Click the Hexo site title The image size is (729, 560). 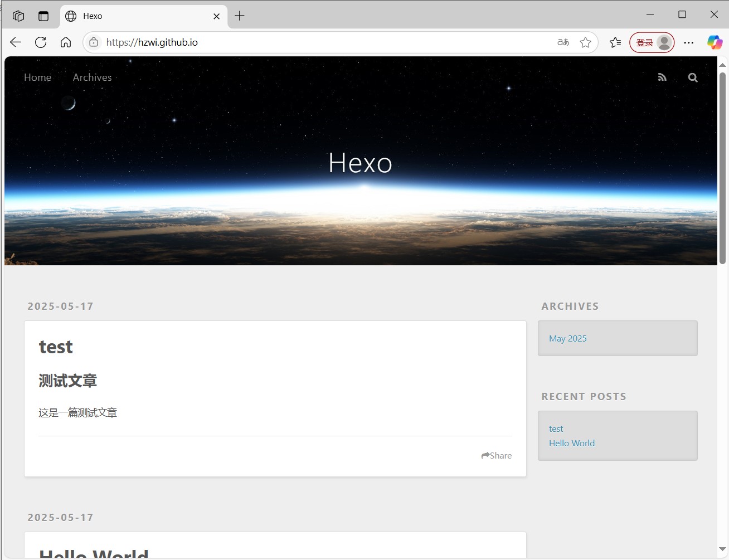pos(361,163)
